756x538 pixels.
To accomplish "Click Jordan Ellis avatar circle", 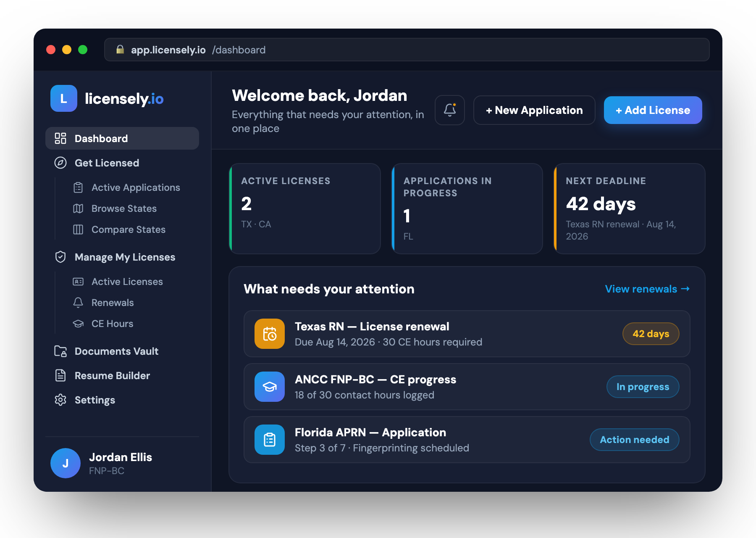I will [66, 463].
